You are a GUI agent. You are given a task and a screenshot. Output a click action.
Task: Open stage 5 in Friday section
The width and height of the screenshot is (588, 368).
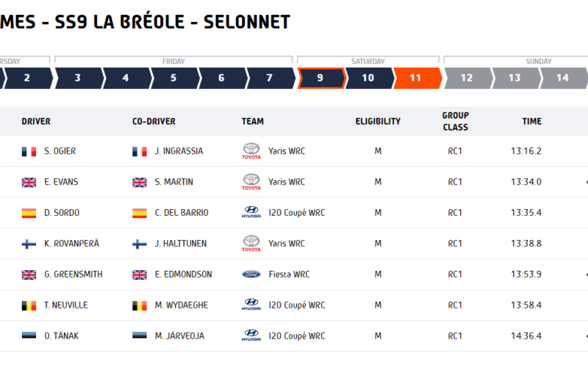tap(174, 78)
